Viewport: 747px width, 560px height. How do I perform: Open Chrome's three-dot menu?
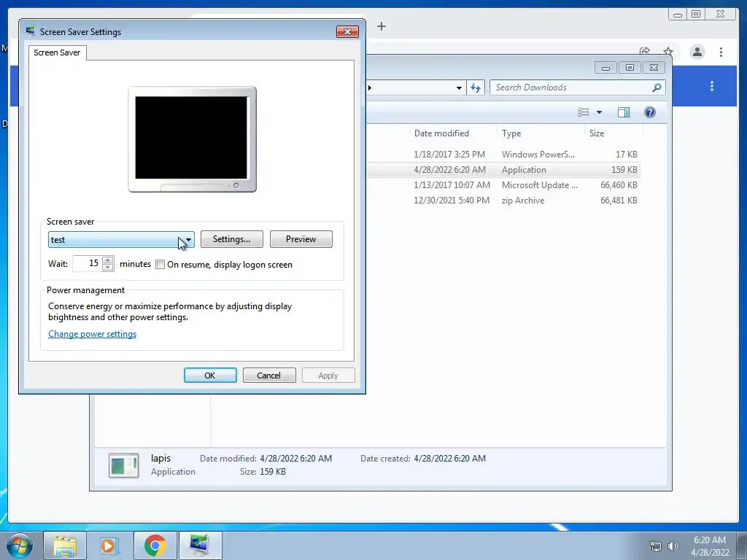click(721, 52)
